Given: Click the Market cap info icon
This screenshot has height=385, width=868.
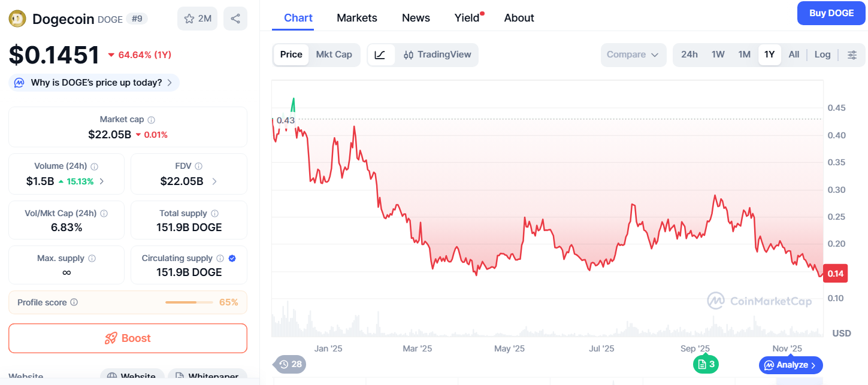Looking at the screenshot, I should [152, 120].
